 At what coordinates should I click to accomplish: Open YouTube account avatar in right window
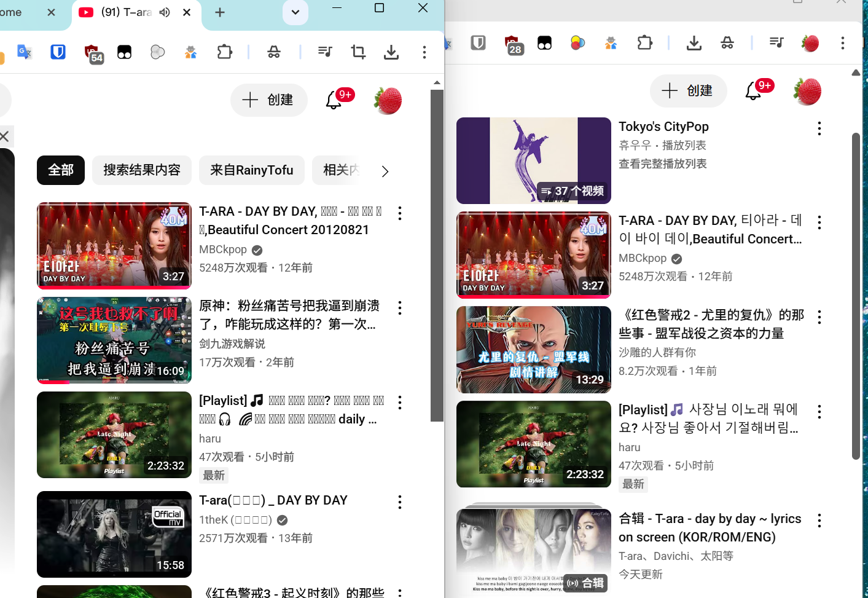pyautogui.click(x=807, y=91)
